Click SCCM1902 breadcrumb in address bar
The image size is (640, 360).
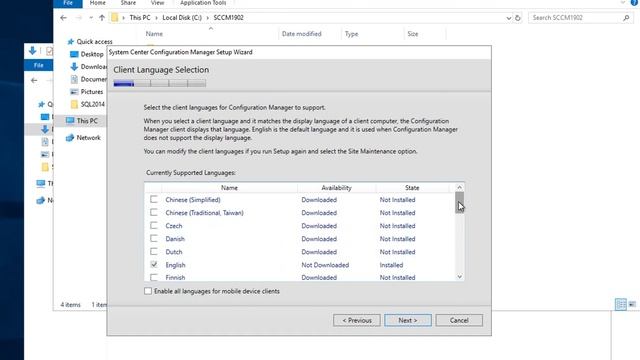tap(229, 18)
